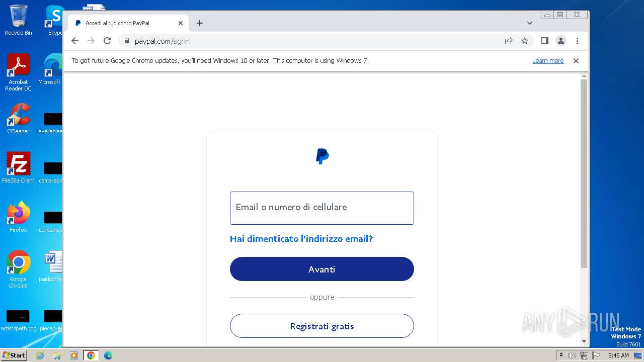Select the CCleaner desktop shortcut
This screenshot has height=362, width=644.
click(18, 119)
